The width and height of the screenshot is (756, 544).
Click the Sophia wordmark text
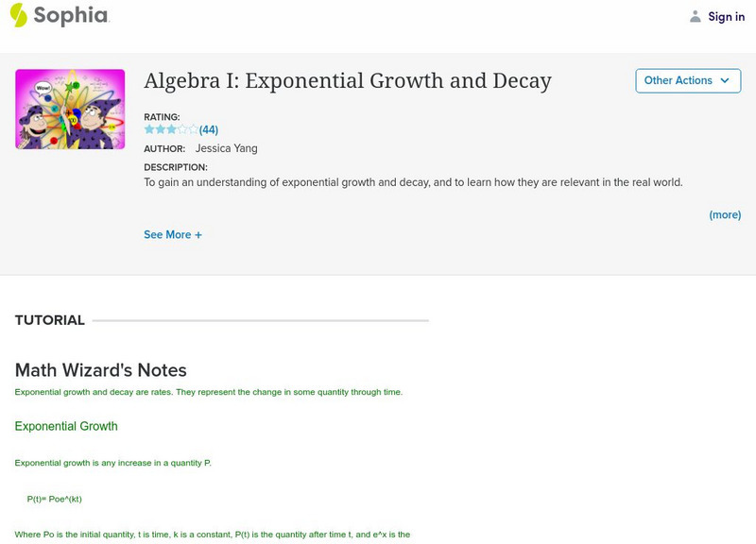click(x=71, y=15)
